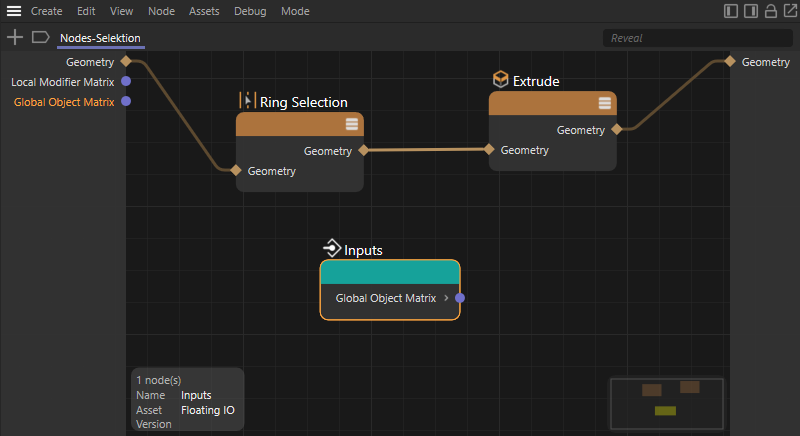Click Inputs name value in info box
800x436 pixels.
tap(196, 395)
